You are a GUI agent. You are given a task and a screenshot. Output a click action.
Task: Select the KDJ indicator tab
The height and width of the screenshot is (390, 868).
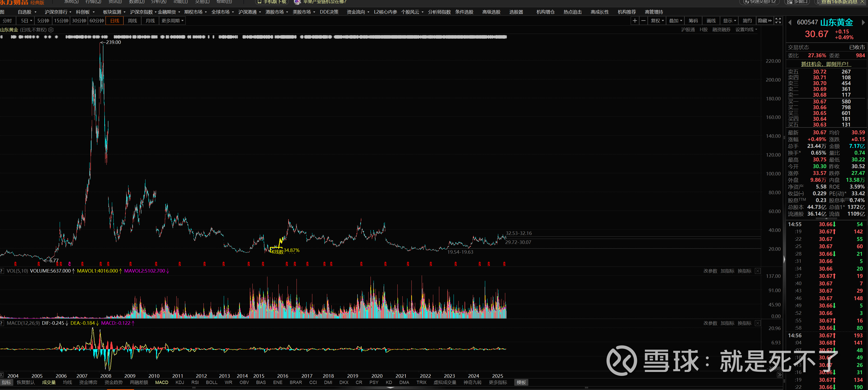tap(180, 382)
